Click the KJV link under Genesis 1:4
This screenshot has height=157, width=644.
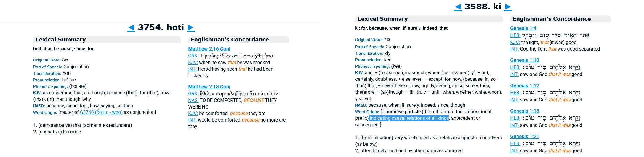click(x=515, y=43)
